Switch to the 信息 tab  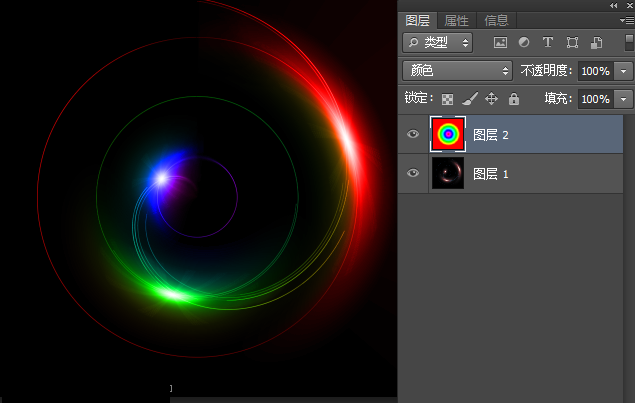point(496,20)
